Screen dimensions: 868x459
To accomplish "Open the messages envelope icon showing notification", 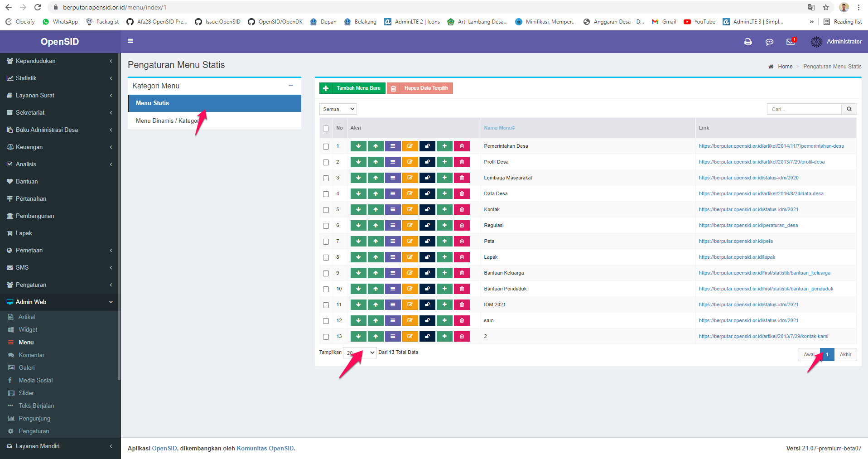I will (791, 42).
